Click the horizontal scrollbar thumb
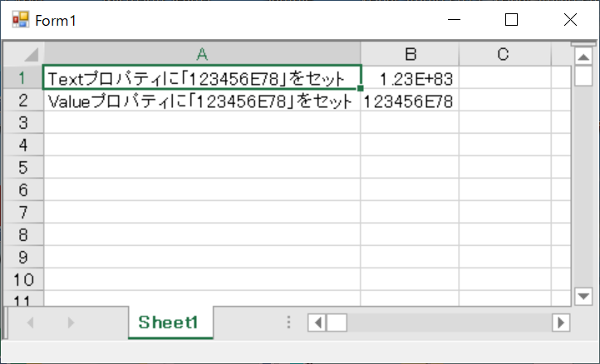The image size is (600, 364). [337, 322]
